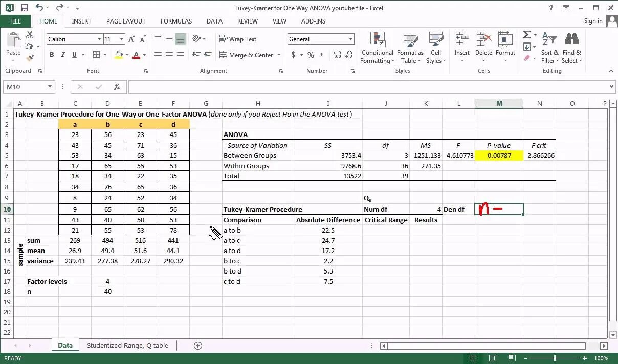Open Excel Help question mark
This screenshot has height=364, width=618.
point(551,8)
